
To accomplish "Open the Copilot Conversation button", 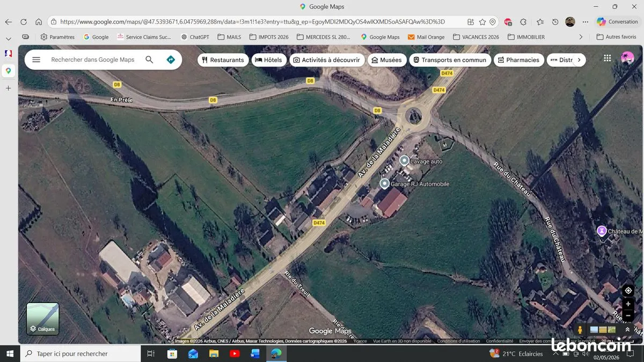I will pos(618,22).
